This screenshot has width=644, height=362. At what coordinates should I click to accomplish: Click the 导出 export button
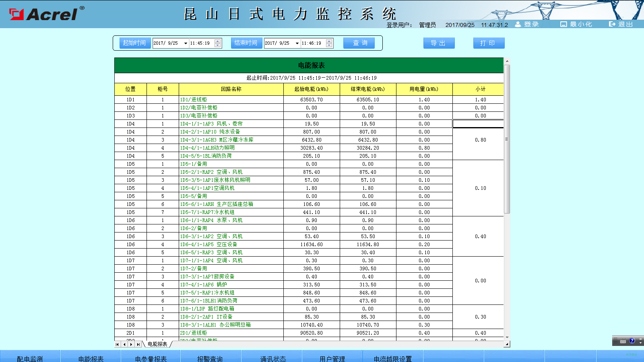pyautogui.click(x=439, y=43)
